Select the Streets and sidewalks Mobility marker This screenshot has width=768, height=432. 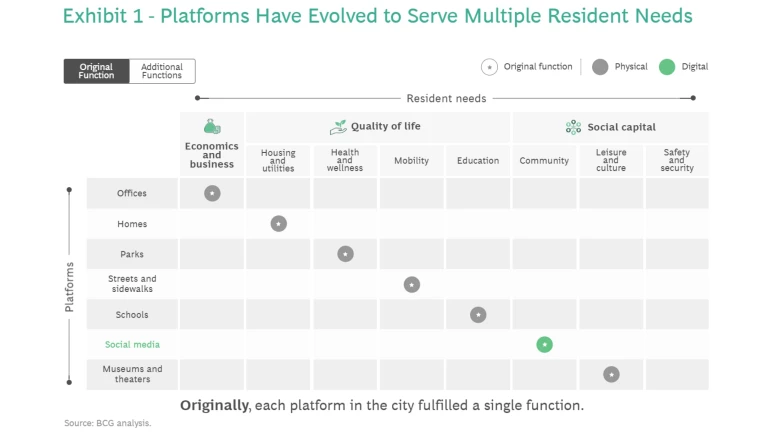pos(411,284)
